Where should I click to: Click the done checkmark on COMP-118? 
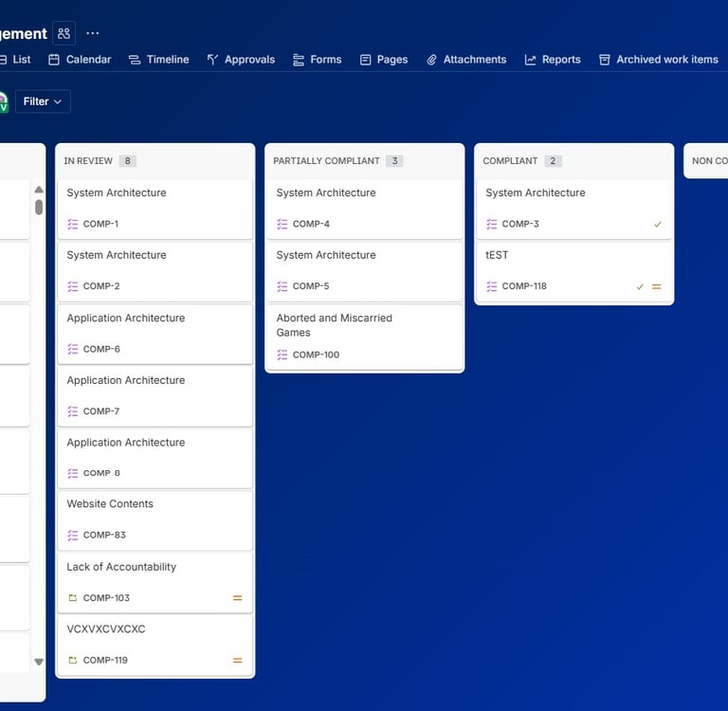pyautogui.click(x=640, y=286)
